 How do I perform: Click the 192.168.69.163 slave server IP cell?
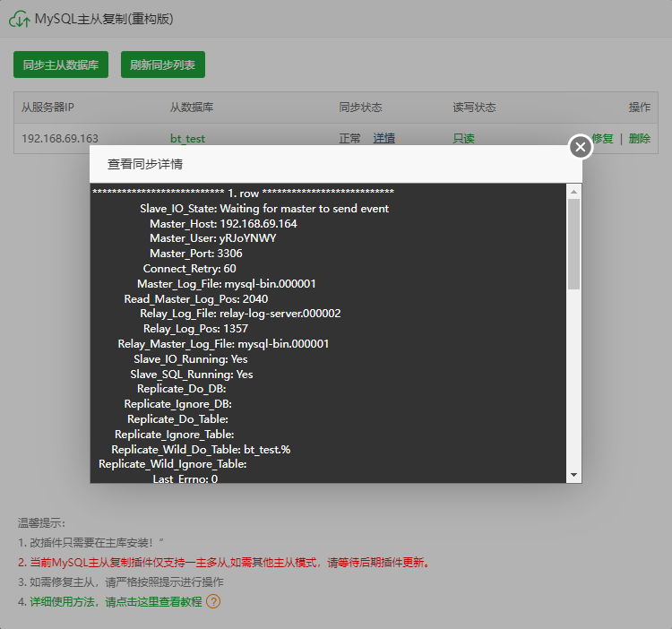(60, 138)
